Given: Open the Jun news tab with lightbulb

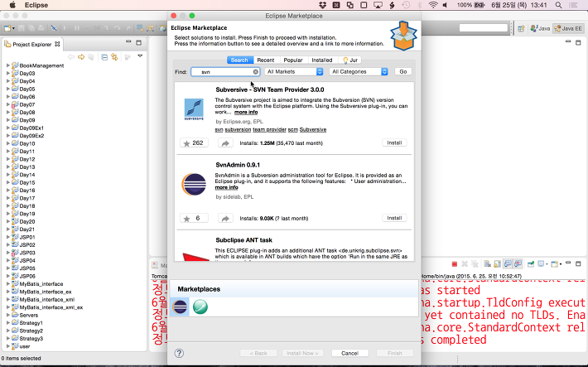Looking at the screenshot, I should click(x=349, y=60).
